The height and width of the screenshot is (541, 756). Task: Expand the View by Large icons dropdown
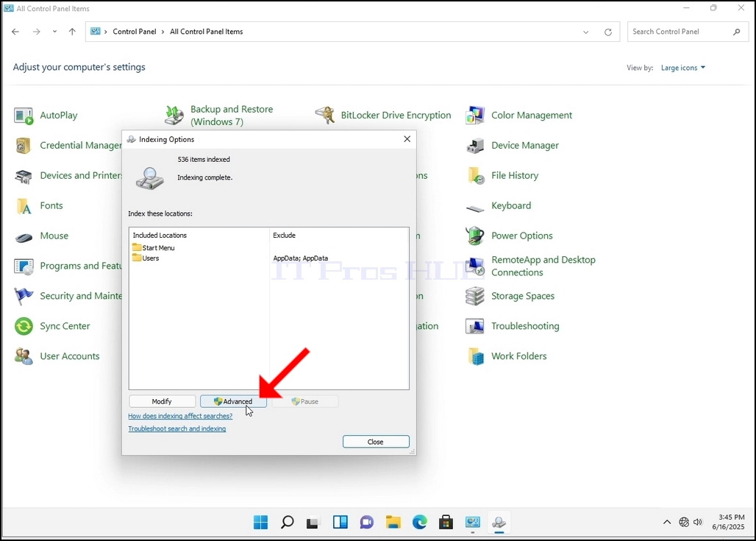click(682, 68)
